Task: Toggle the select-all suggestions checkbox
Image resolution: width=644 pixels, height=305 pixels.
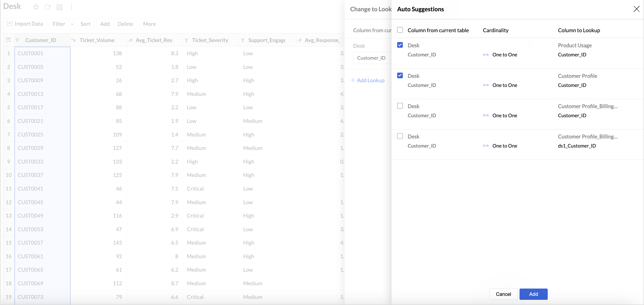Action: tap(400, 30)
